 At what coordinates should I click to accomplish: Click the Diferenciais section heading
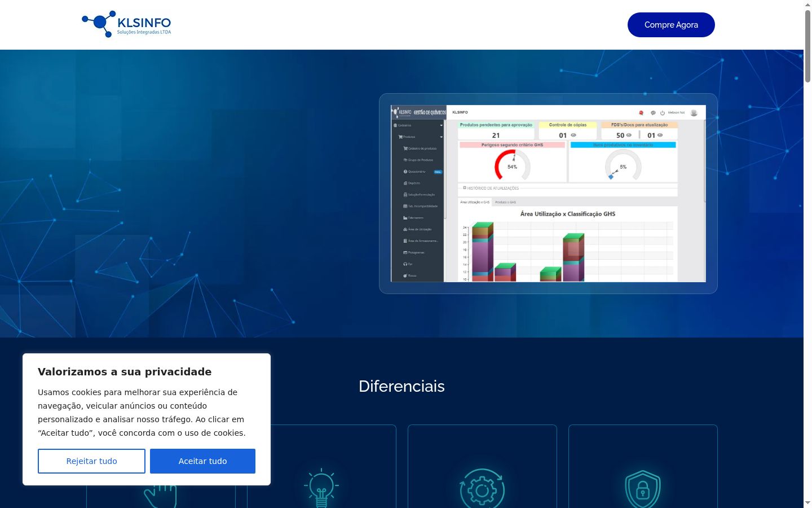[401, 386]
